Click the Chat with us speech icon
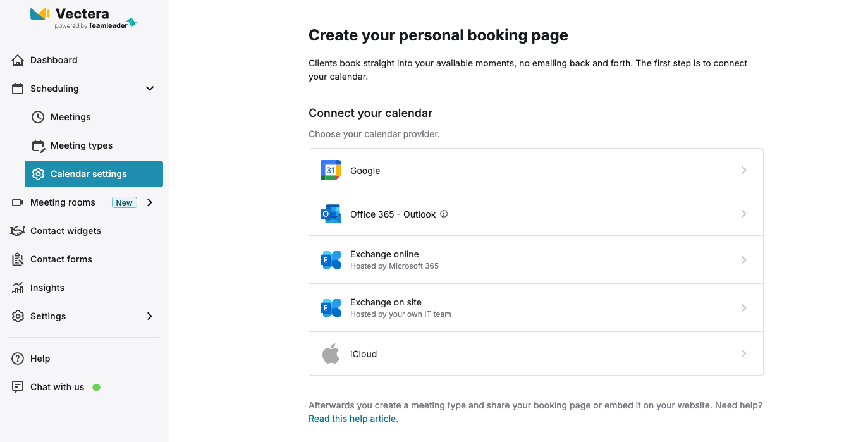Screen dimensions: 868x442 (18, 387)
